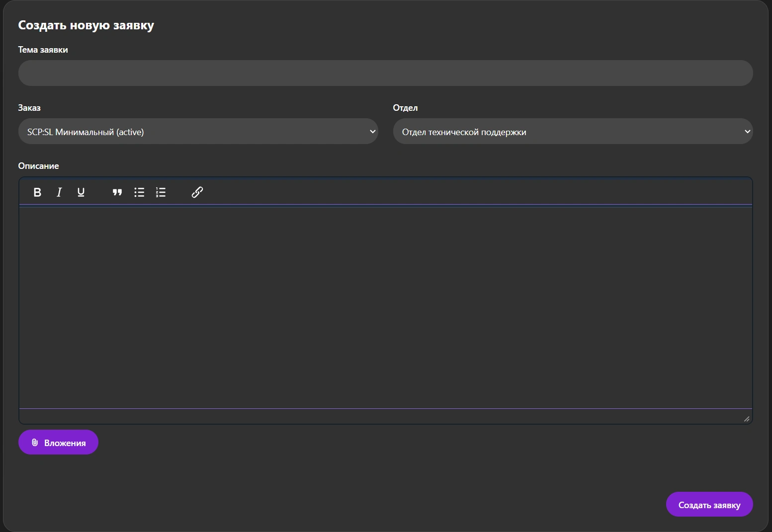Click the Создать новую заявку heading

[x=86, y=25]
